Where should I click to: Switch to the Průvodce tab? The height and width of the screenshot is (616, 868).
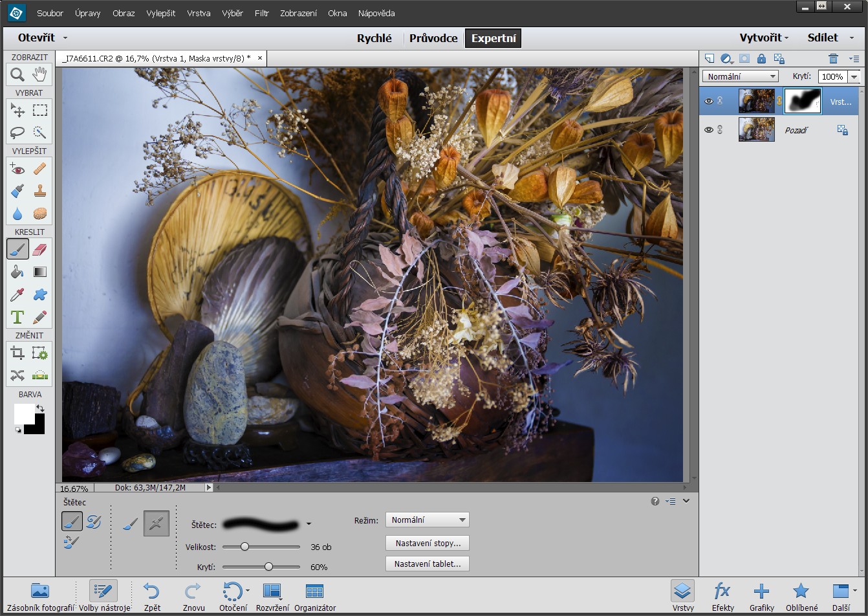pyautogui.click(x=433, y=38)
